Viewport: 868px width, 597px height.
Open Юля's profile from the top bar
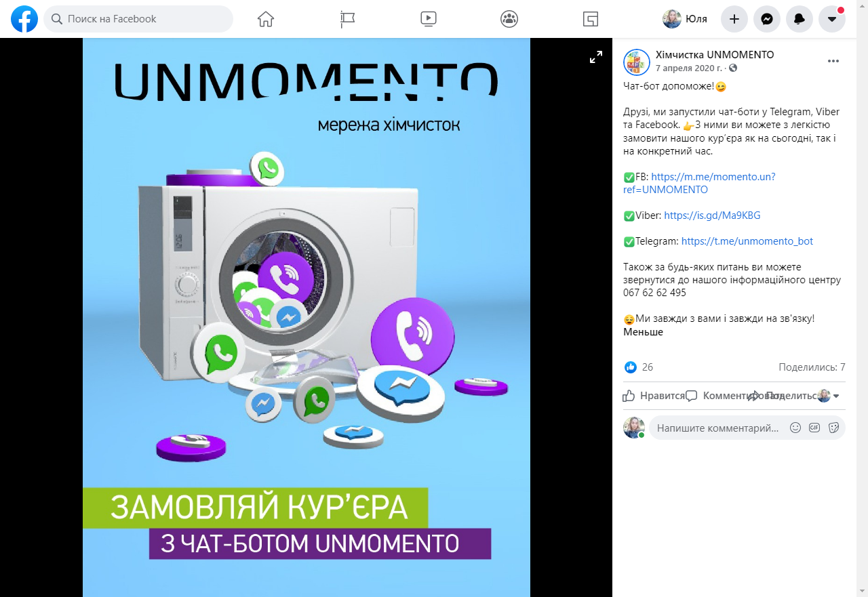point(686,19)
